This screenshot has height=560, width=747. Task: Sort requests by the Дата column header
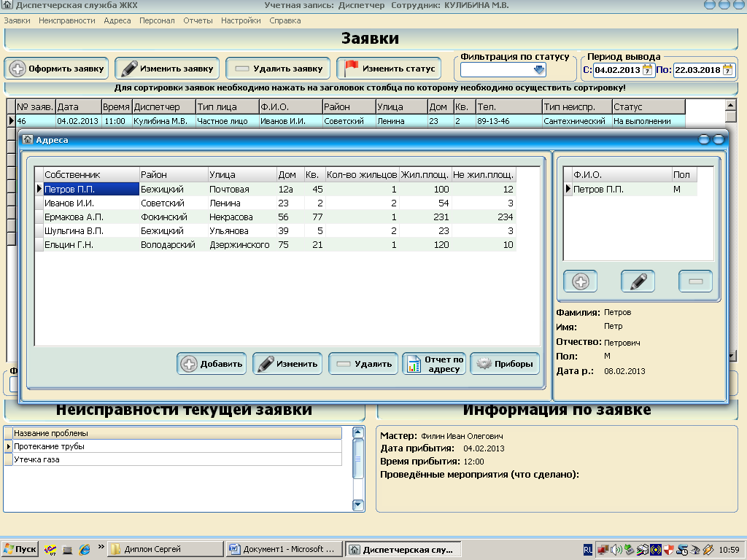pyautogui.click(x=79, y=106)
